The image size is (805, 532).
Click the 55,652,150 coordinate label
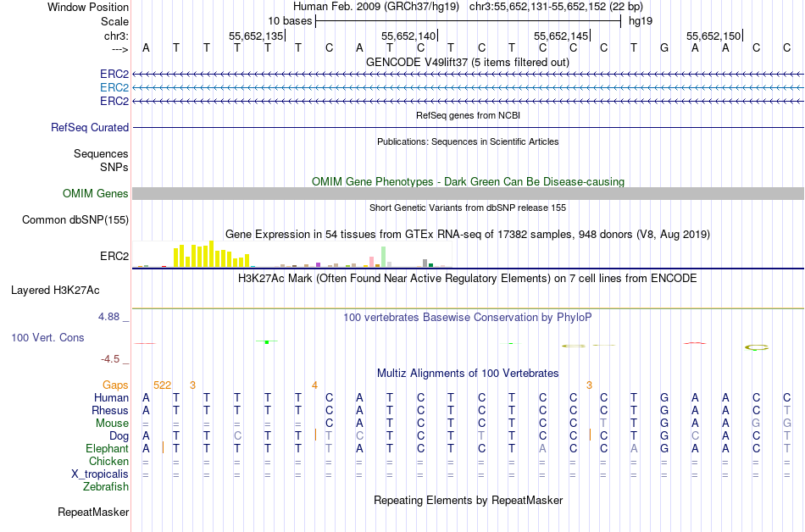click(713, 36)
